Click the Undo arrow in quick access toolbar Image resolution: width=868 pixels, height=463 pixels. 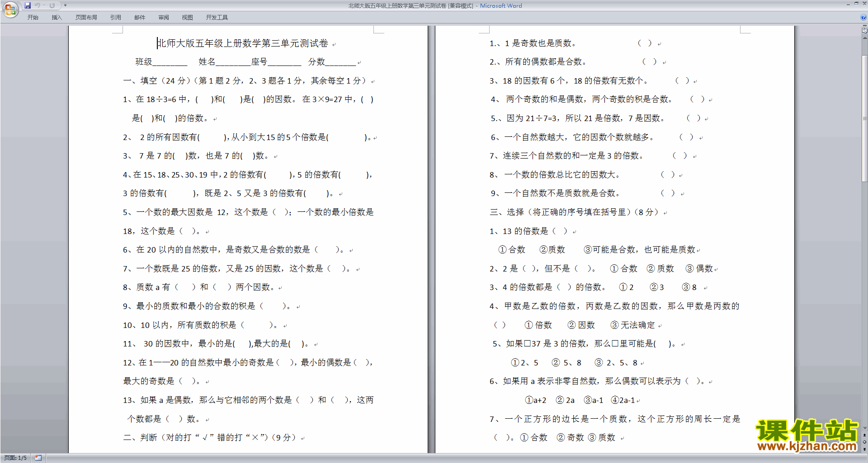[38, 5]
